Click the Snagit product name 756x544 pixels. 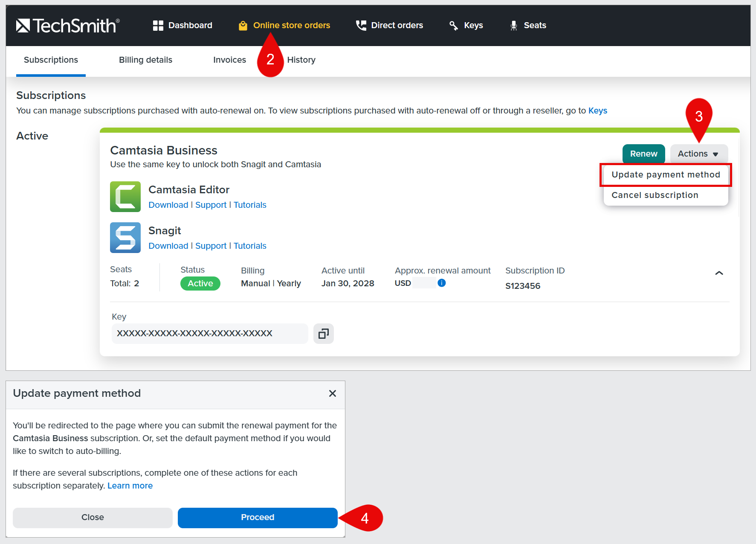coord(165,231)
